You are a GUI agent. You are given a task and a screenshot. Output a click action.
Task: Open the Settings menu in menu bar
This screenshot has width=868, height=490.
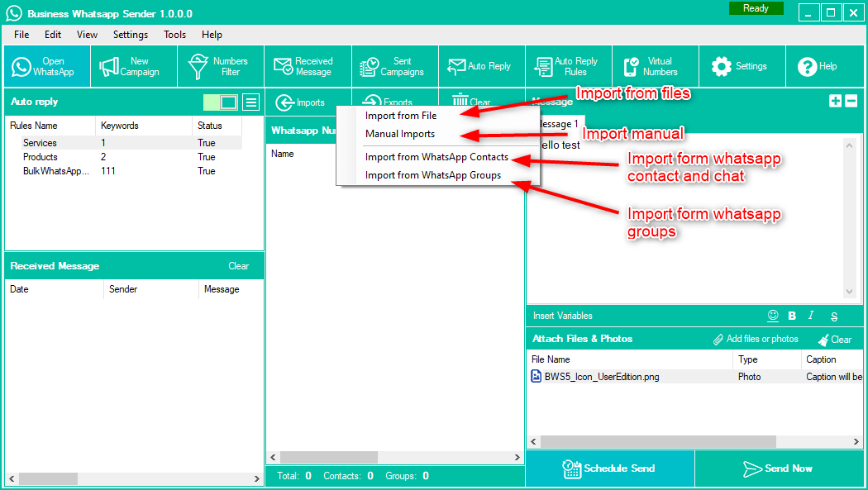(131, 35)
